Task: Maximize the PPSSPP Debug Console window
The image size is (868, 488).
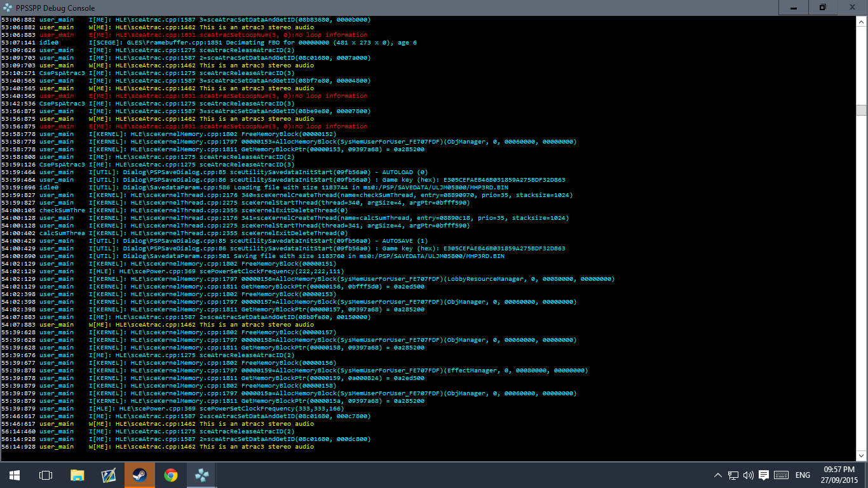Action: pos(823,8)
